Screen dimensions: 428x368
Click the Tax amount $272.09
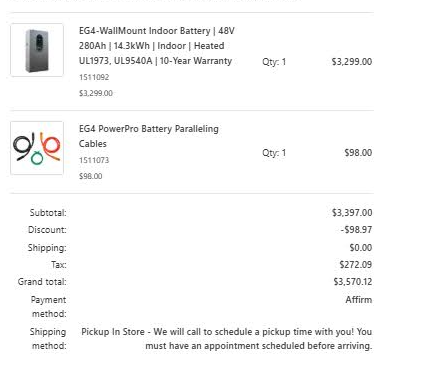click(356, 265)
